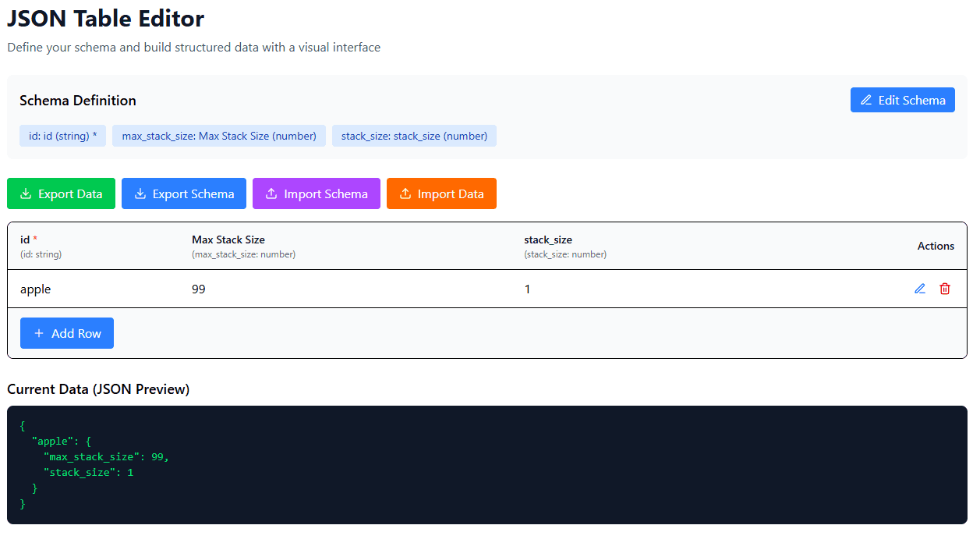
Task: Click the pencil icon inside Edit Schema button
Action: pyautogui.click(x=866, y=100)
